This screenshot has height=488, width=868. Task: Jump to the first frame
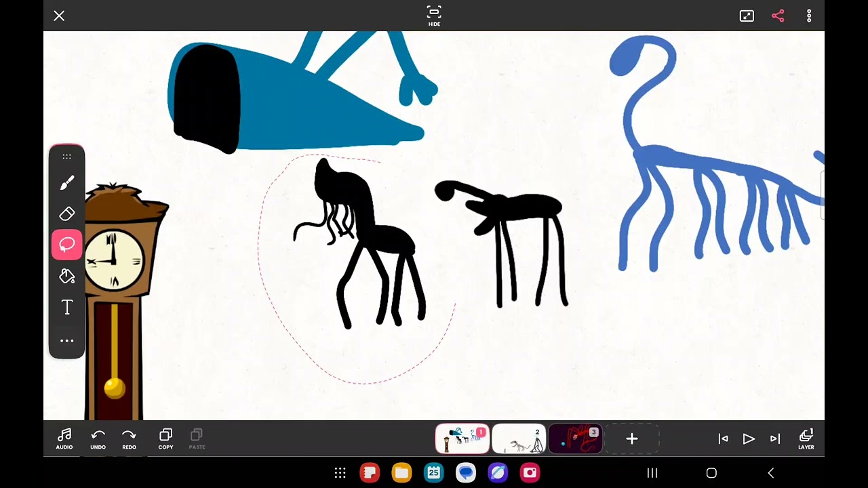[723, 439]
